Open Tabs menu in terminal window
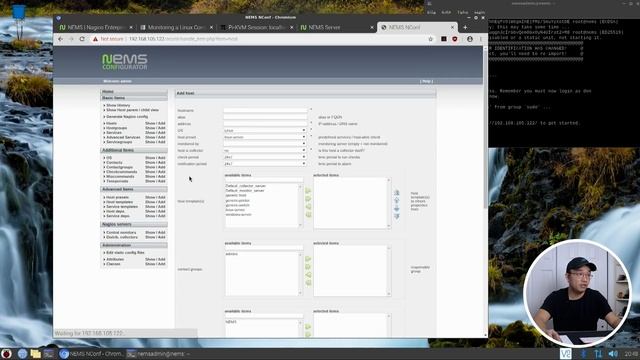 [462, 13]
